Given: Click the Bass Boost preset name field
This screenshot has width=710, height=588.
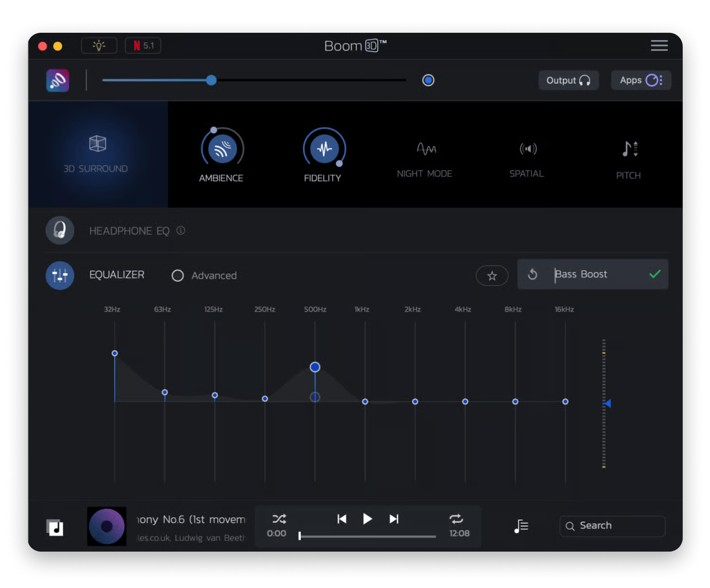Looking at the screenshot, I should pos(581,274).
